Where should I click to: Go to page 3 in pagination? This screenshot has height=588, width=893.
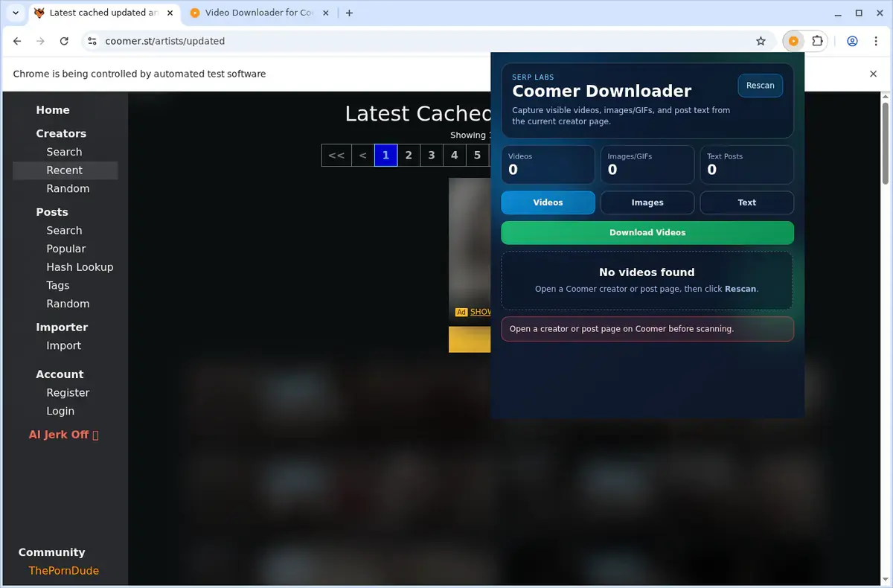point(432,156)
